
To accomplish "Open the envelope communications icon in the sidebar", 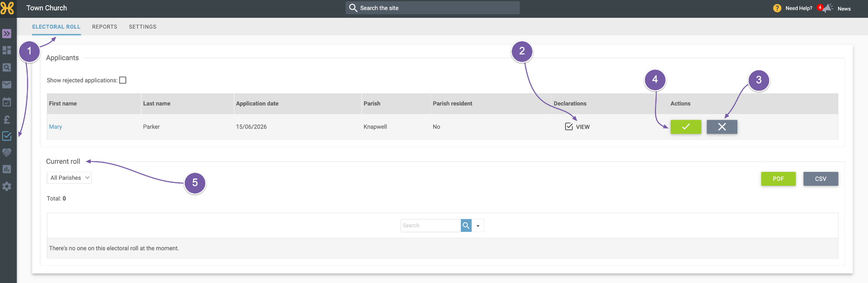I will click(7, 85).
